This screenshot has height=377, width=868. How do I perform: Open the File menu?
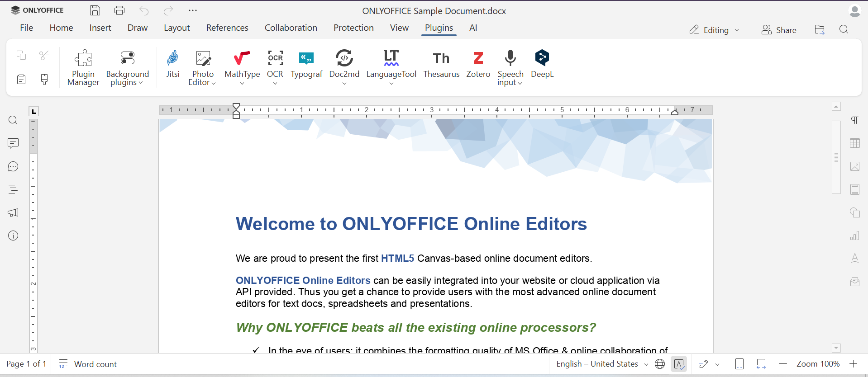pos(27,28)
